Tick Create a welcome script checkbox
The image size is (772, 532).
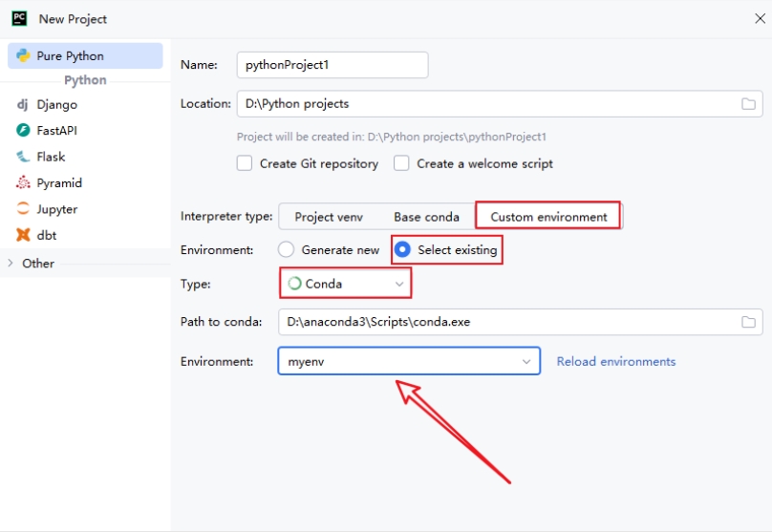[401, 163]
